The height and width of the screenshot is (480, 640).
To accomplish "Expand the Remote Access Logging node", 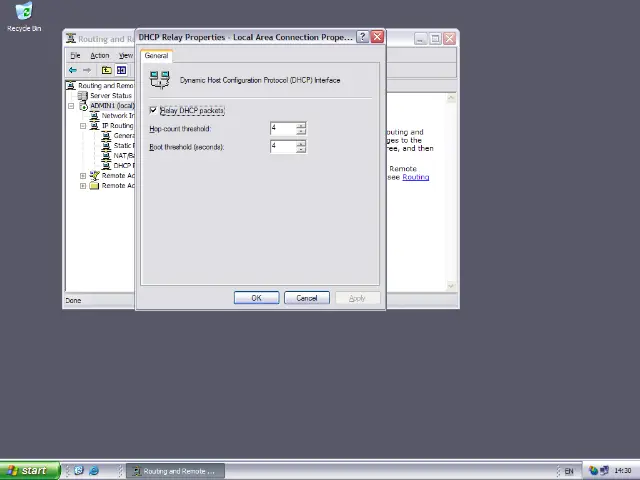I will 83,186.
